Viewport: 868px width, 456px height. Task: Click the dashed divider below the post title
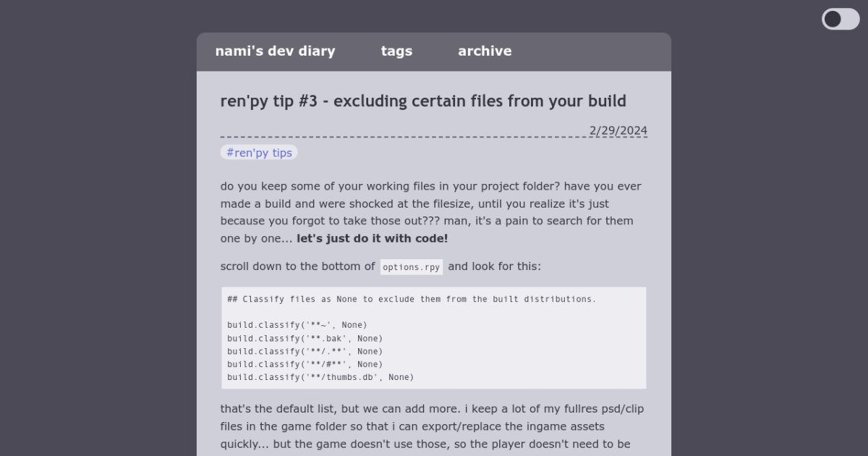pyautogui.click(x=398, y=137)
